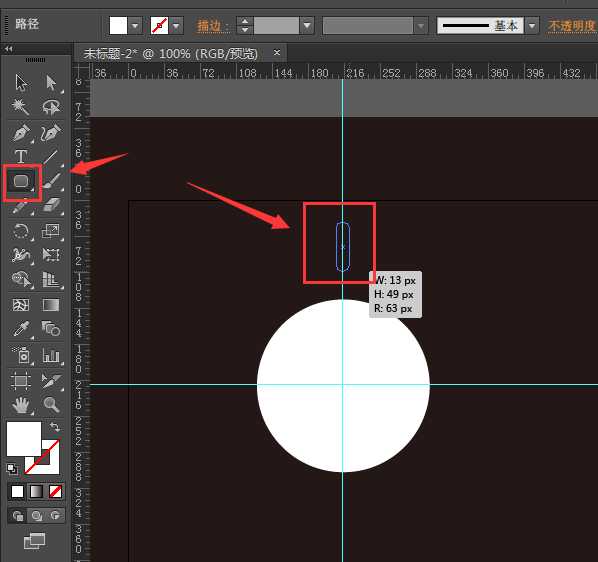Open the 不透明度 opacity panel link

click(x=572, y=26)
